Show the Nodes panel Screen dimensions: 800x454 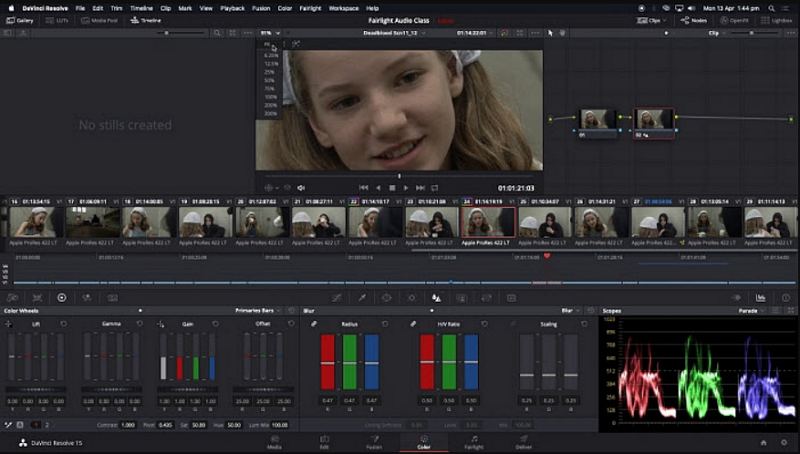point(693,20)
